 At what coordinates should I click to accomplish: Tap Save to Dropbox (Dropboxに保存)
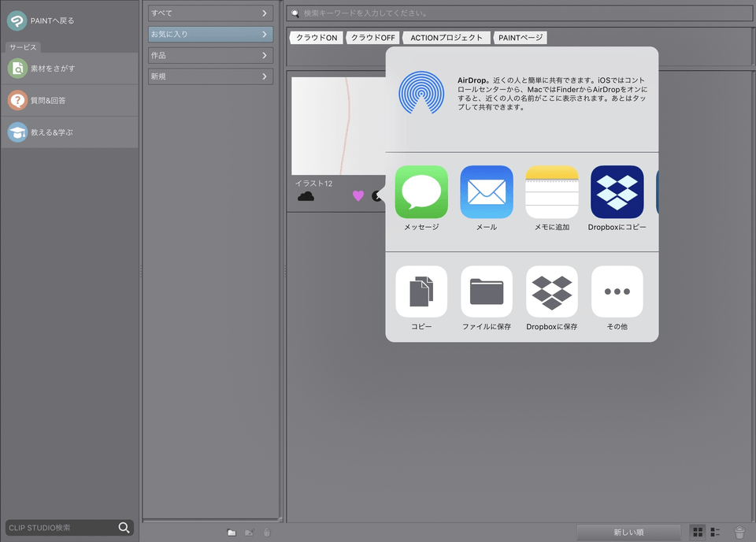pos(551,291)
